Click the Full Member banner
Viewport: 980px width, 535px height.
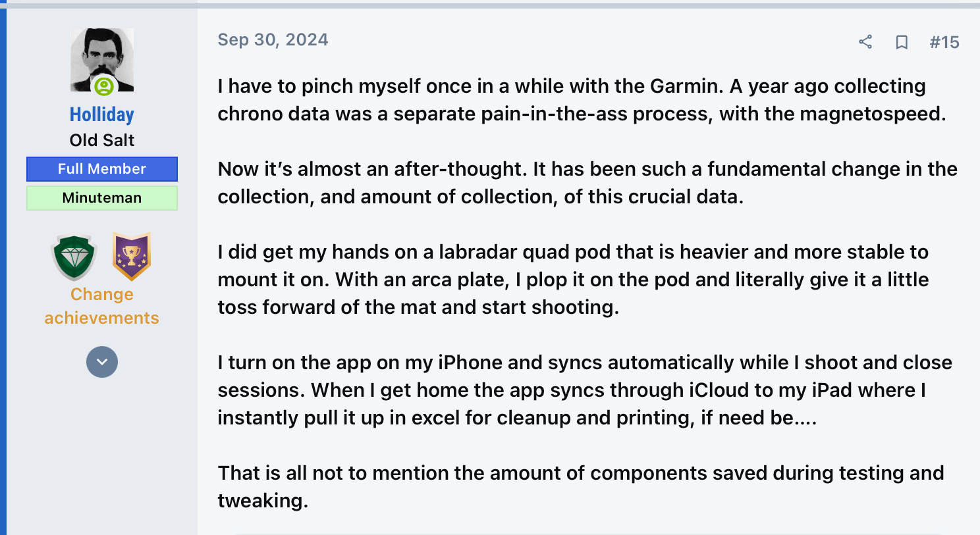(x=102, y=169)
